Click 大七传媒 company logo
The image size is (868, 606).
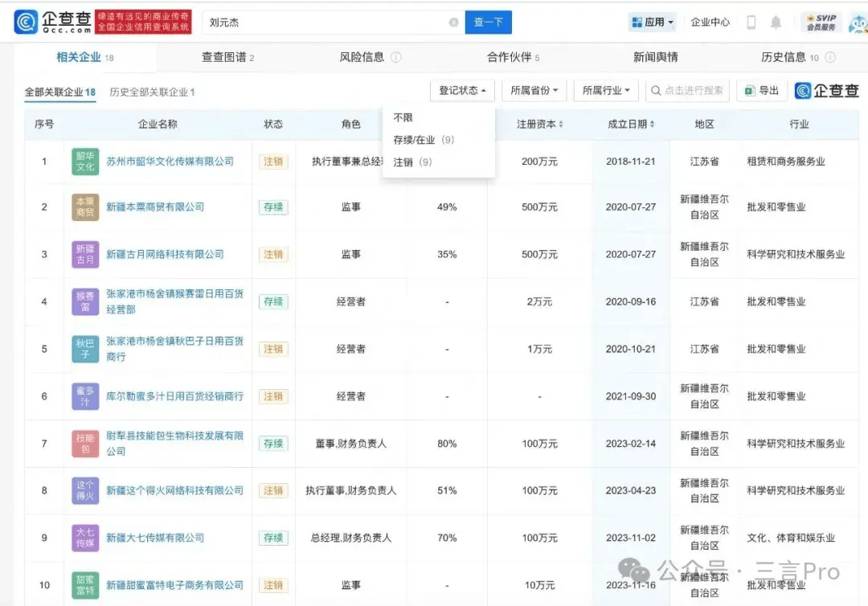[85, 538]
